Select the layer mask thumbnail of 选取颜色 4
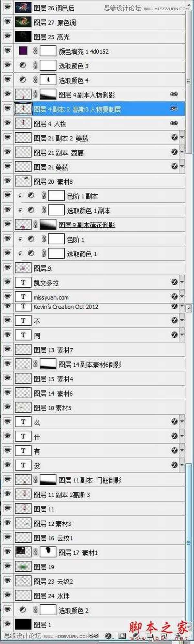 coord(47,80)
